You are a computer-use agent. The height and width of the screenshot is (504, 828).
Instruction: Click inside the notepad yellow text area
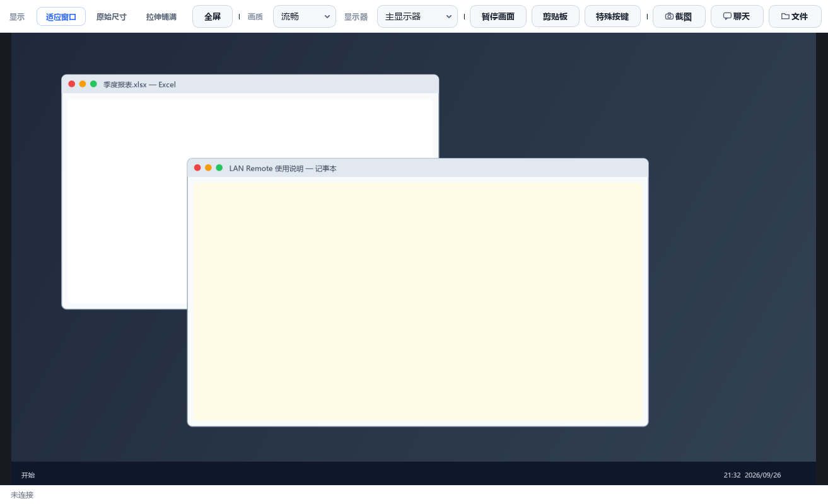pyautogui.click(x=417, y=302)
